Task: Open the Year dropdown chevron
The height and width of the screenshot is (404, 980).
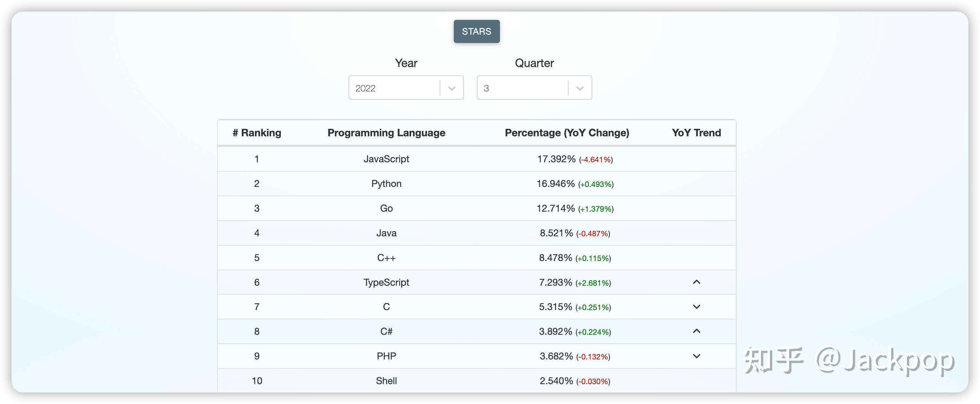Action: pyautogui.click(x=451, y=88)
